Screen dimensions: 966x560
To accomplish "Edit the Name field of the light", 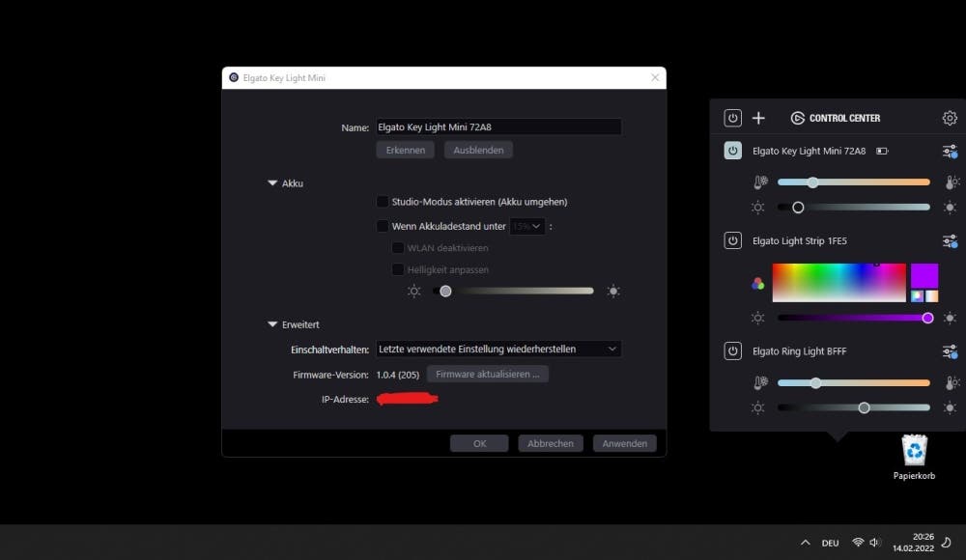I will (x=498, y=126).
